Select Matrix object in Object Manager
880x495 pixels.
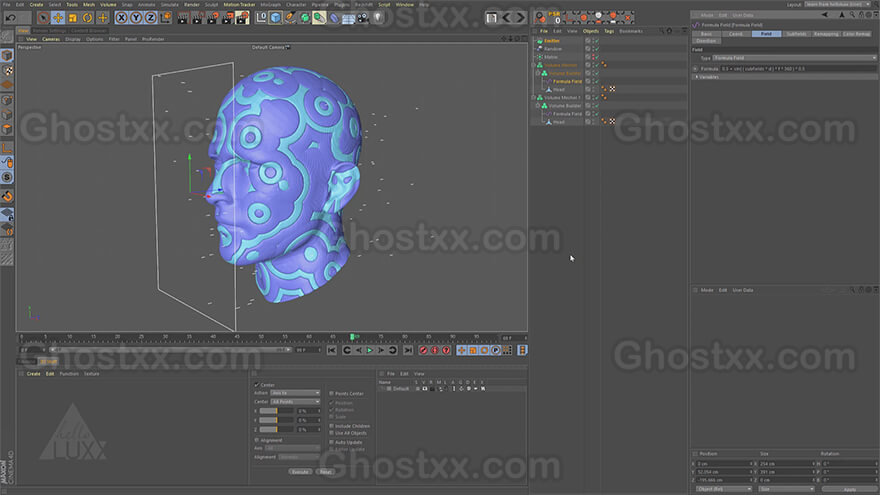[x=551, y=57]
